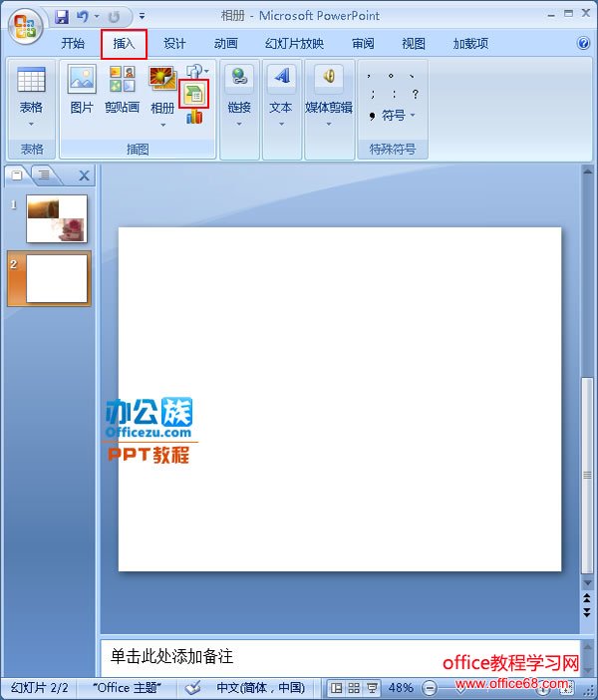The image size is (598, 700).
Task: Switch to Outline pane tab
Action: point(44,175)
